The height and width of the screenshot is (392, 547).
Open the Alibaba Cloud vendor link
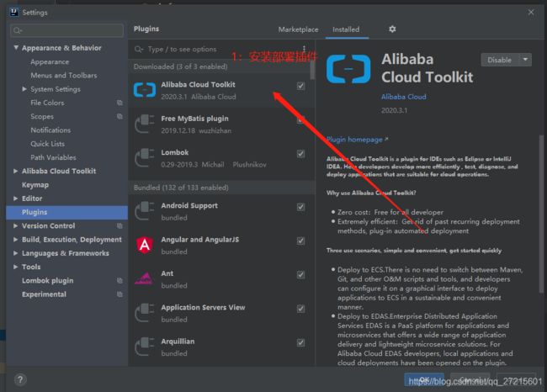[404, 97]
